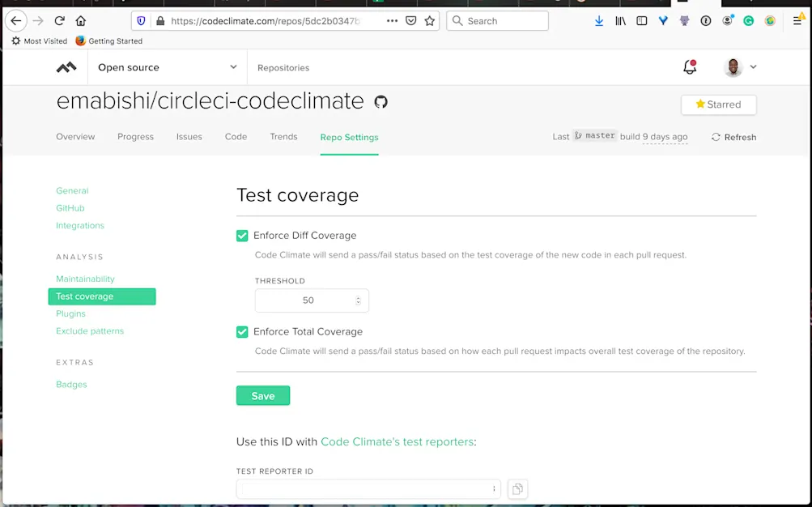Click Refresh next to the build info
The height and width of the screenshot is (507, 812).
tap(733, 137)
